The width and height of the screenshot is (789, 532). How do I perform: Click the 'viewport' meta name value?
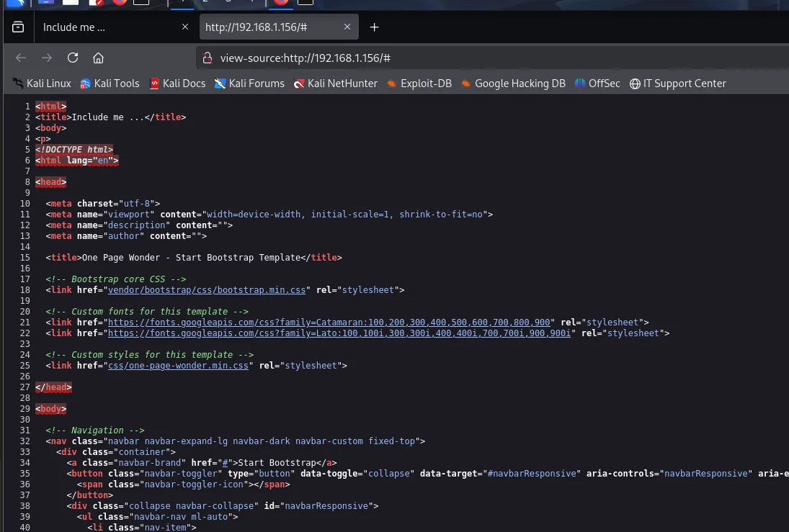coord(129,215)
